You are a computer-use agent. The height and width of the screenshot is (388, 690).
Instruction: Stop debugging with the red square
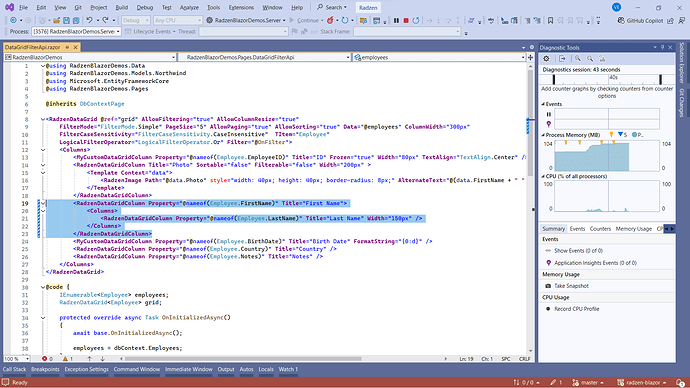point(406,20)
